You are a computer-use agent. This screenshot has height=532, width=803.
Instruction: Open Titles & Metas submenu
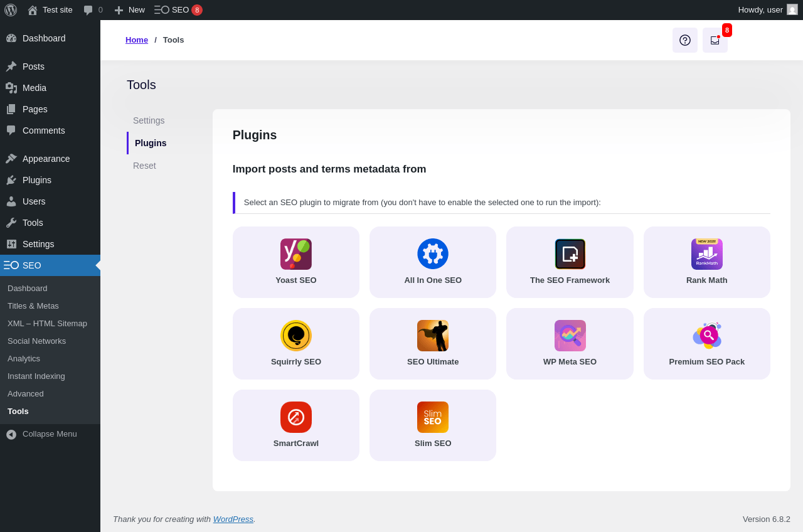[x=33, y=306]
